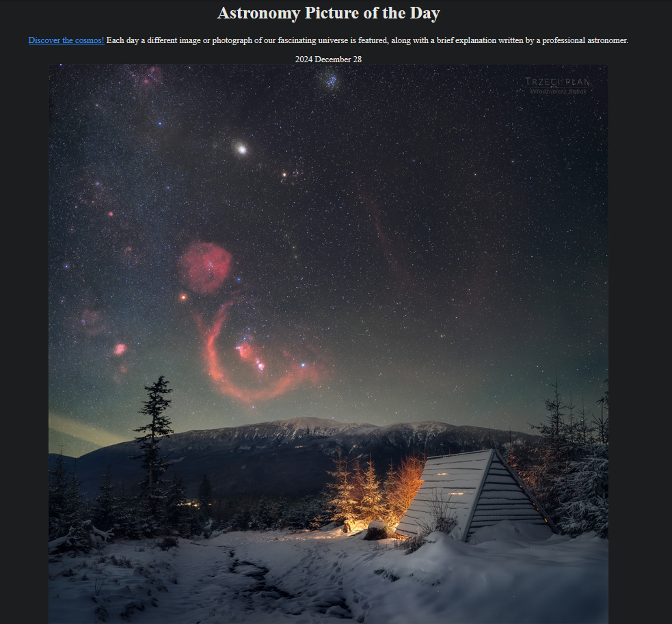Click the round red Lambda Orionis nebula

point(205,267)
